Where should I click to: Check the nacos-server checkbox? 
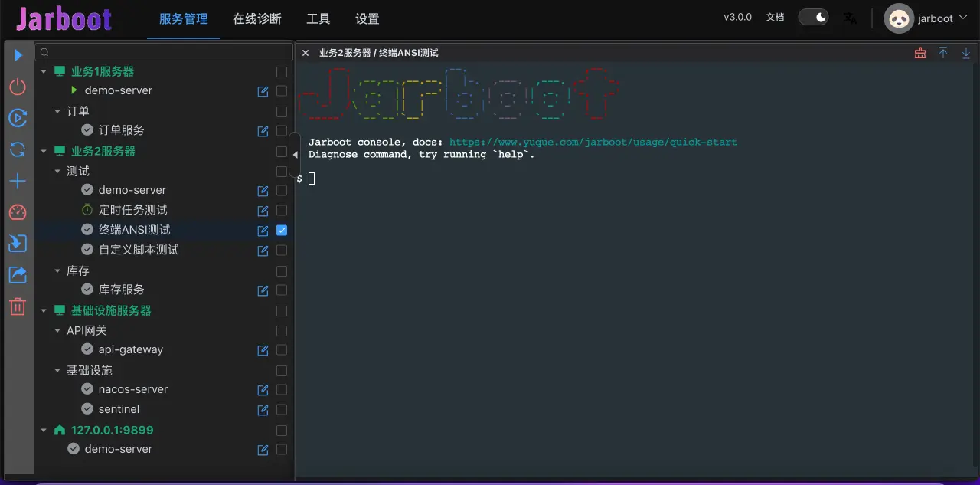click(x=282, y=389)
